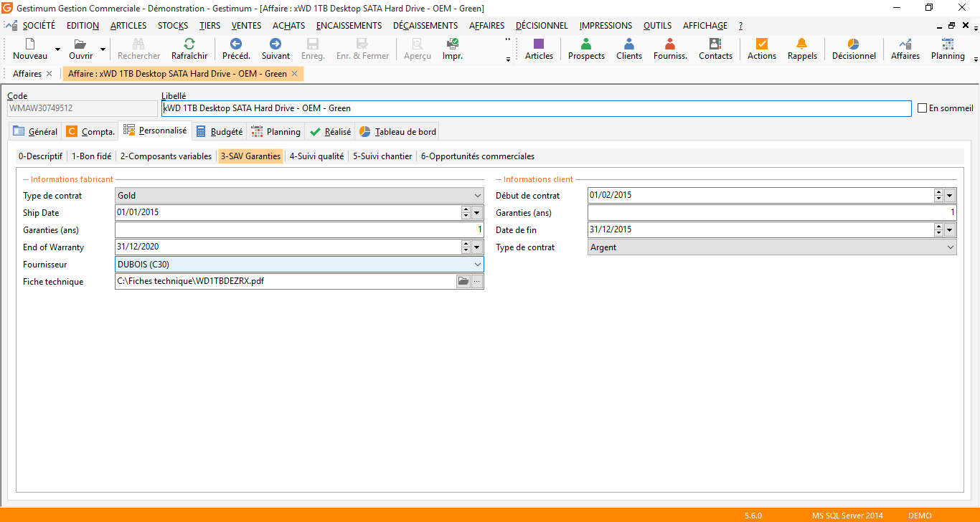
Task: Open the Actions toolbar icon
Action: point(762,44)
